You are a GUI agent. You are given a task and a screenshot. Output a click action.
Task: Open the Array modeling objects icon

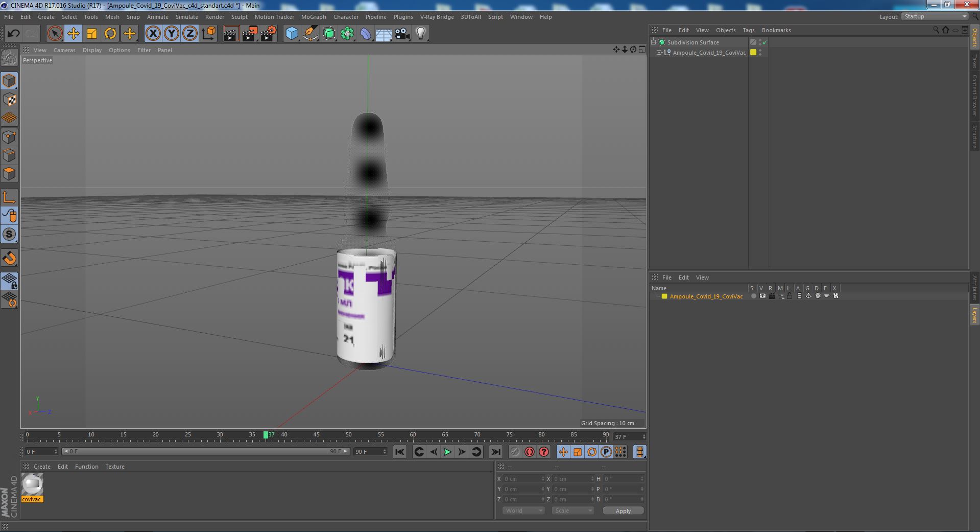pyautogui.click(x=347, y=34)
